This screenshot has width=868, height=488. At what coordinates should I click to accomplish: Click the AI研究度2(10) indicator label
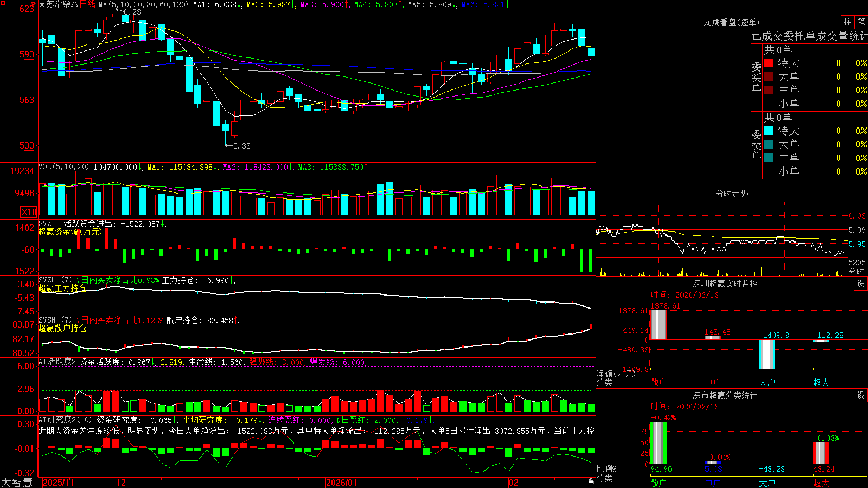tap(65, 420)
